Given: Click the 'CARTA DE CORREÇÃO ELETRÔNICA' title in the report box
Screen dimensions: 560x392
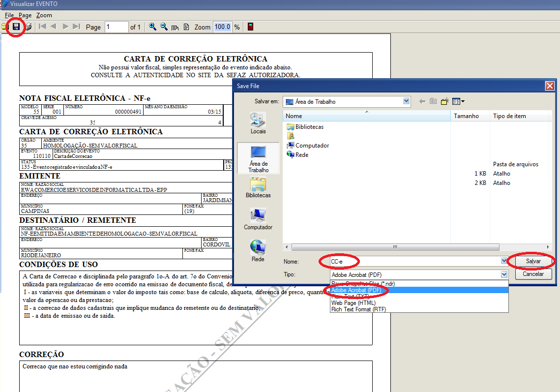Looking at the screenshot, I should point(196,59).
